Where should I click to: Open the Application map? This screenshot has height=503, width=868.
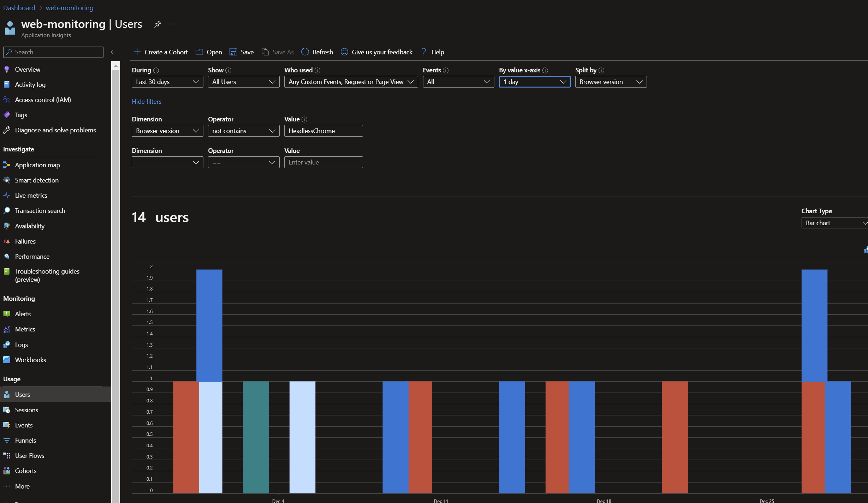pyautogui.click(x=38, y=165)
